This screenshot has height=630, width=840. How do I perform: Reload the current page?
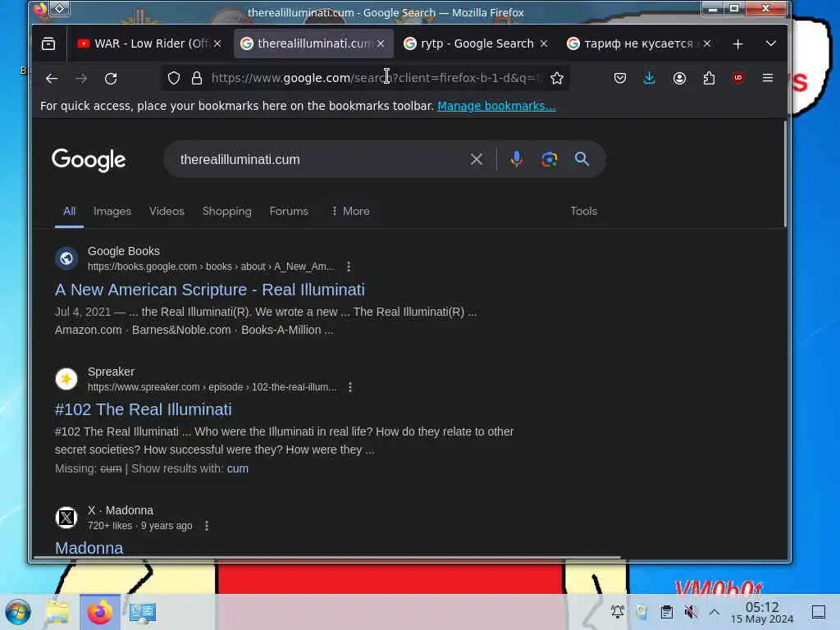pyautogui.click(x=111, y=78)
